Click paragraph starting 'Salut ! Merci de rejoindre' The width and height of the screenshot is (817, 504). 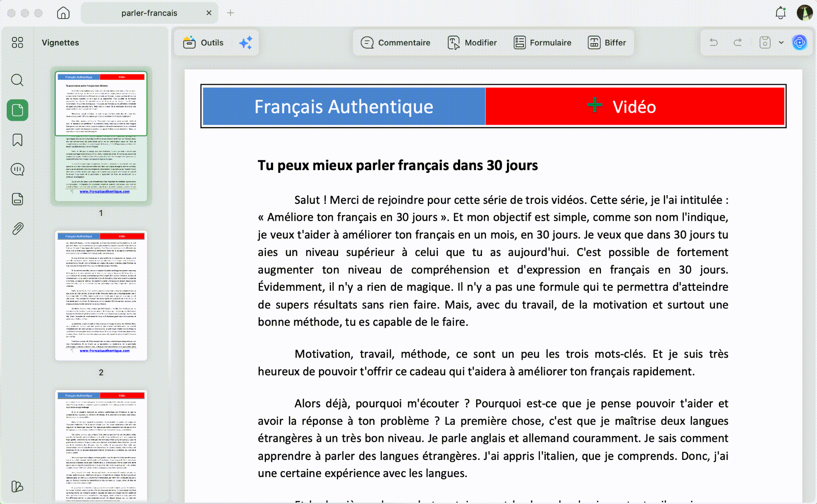[493, 261]
